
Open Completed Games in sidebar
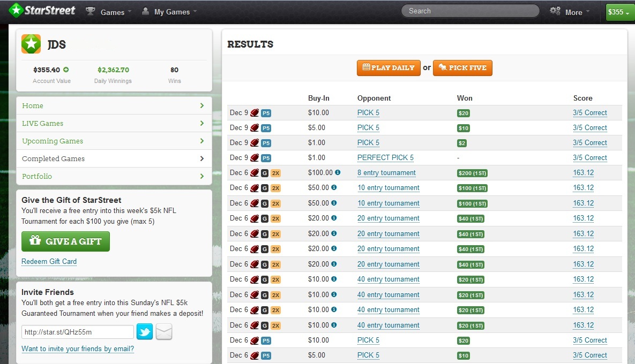114,158
